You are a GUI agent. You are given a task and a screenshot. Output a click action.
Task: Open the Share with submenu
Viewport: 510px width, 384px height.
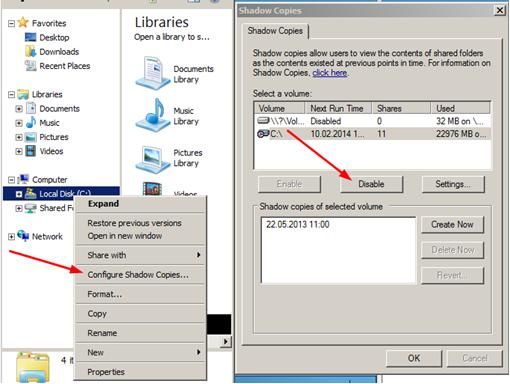tap(140, 255)
